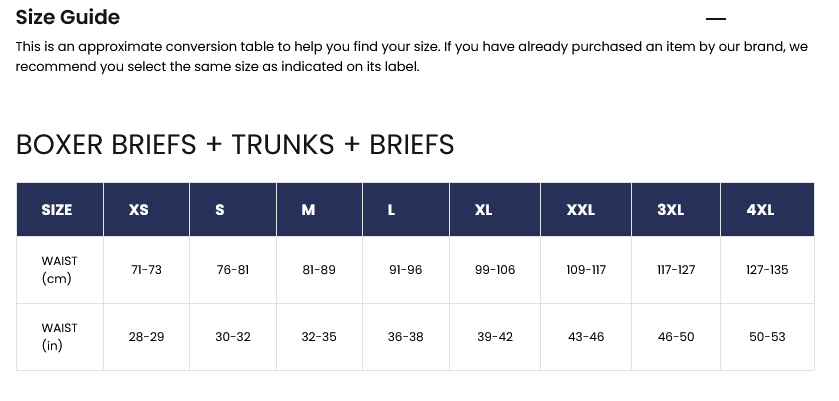Click the 127-135 cm waist cell
The image size is (839, 401).
coord(767,270)
